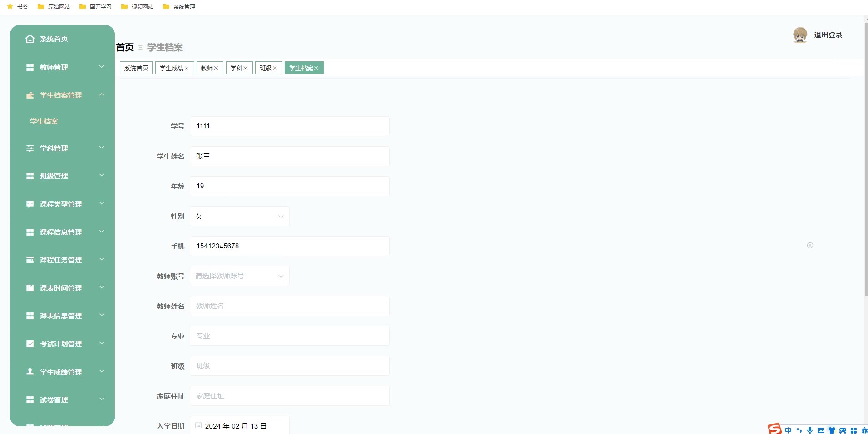Viewport: 868px width, 434px height.
Task: Click the 课程任务管理 list icon
Action: (x=30, y=260)
